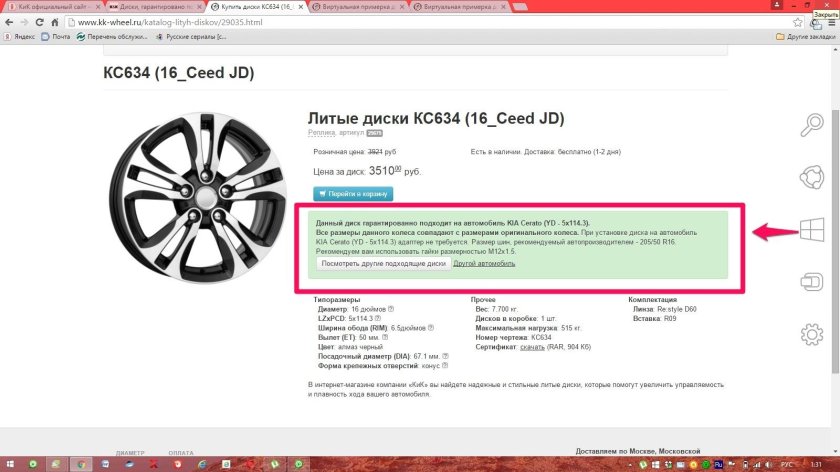
Task: Click the browser back arrow
Action: 11,21
